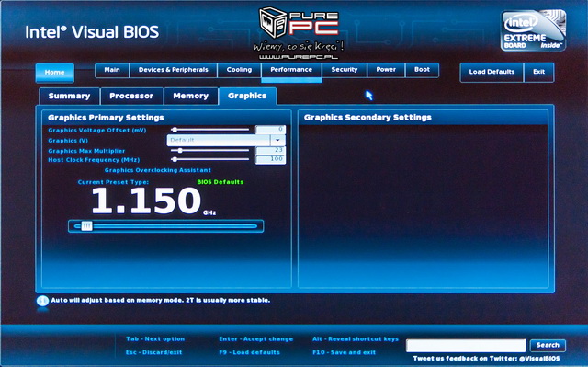Image resolution: width=588 pixels, height=367 pixels.
Task: Select the Security menu item
Action: tap(345, 70)
